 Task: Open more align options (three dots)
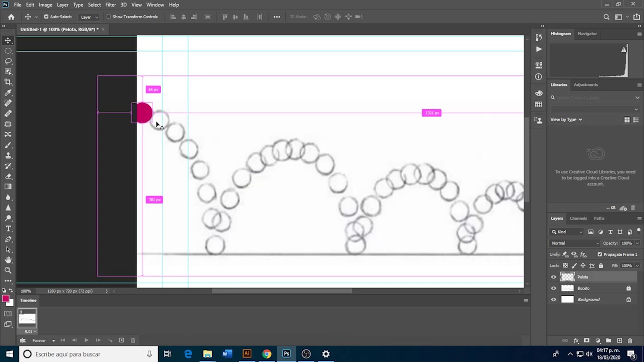pyautogui.click(x=277, y=17)
